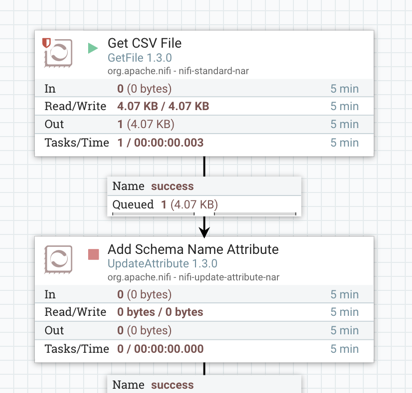Click Add Schema Name Attribute Tasks/Time row
Viewport: 412px width, 393px height.
[x=204, y=349]
